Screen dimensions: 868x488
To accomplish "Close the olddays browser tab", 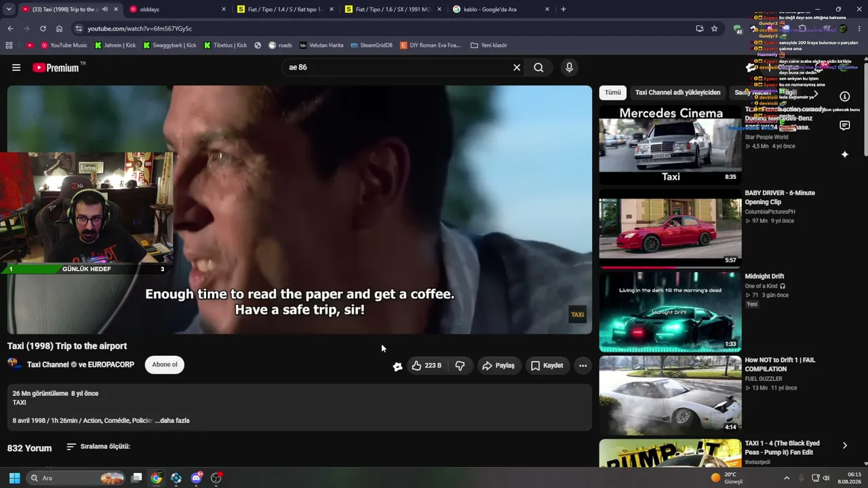I will point(224,9).
